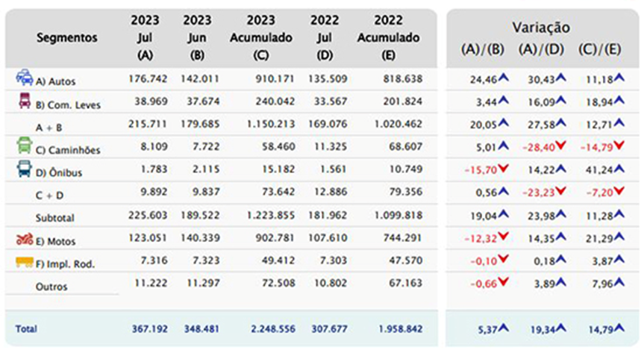Click the Variação header title

541,27
